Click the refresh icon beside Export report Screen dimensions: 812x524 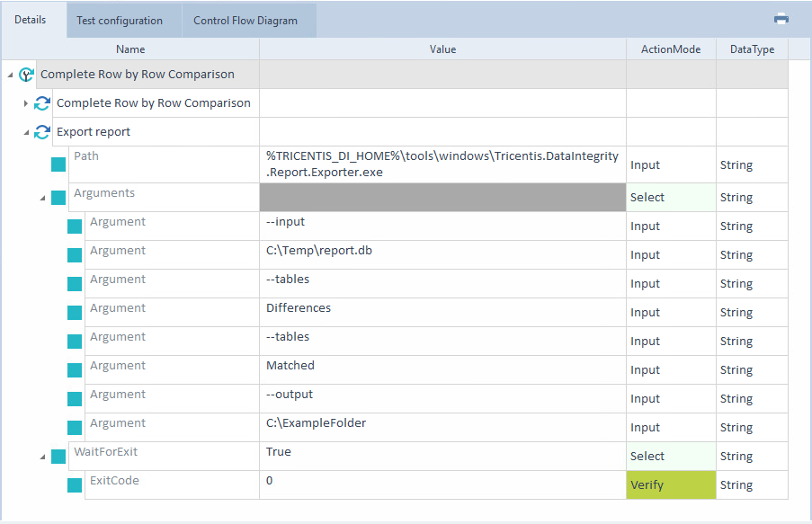click(x=42, y=132)
